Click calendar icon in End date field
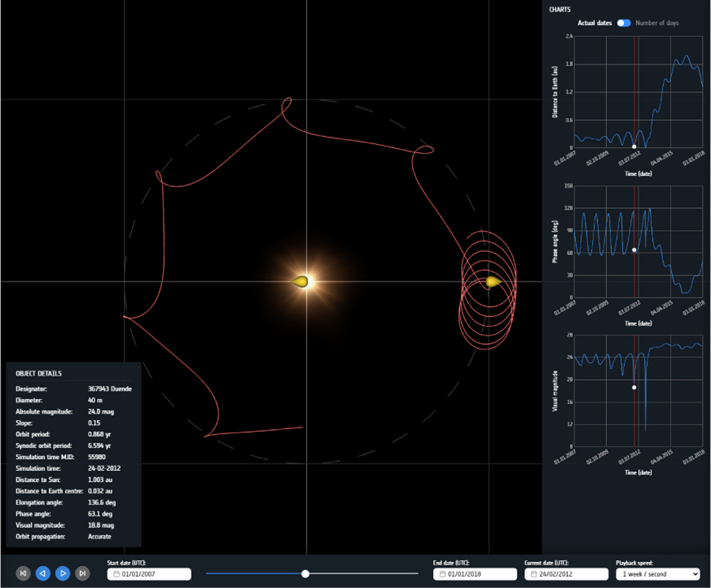 pyautogui.click(x=442, y=574)
